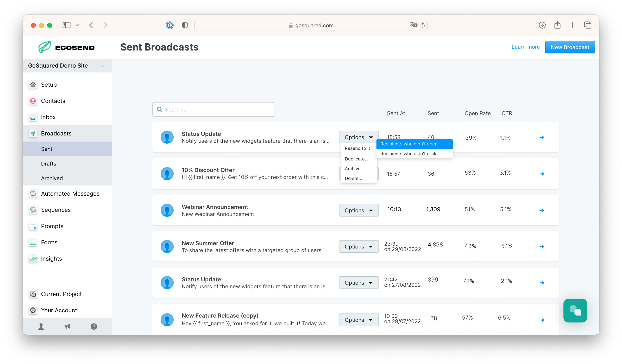This screenshot has width=622, height=364.
Task: Reload the page in Safari
Action: (x=423, y=25)
